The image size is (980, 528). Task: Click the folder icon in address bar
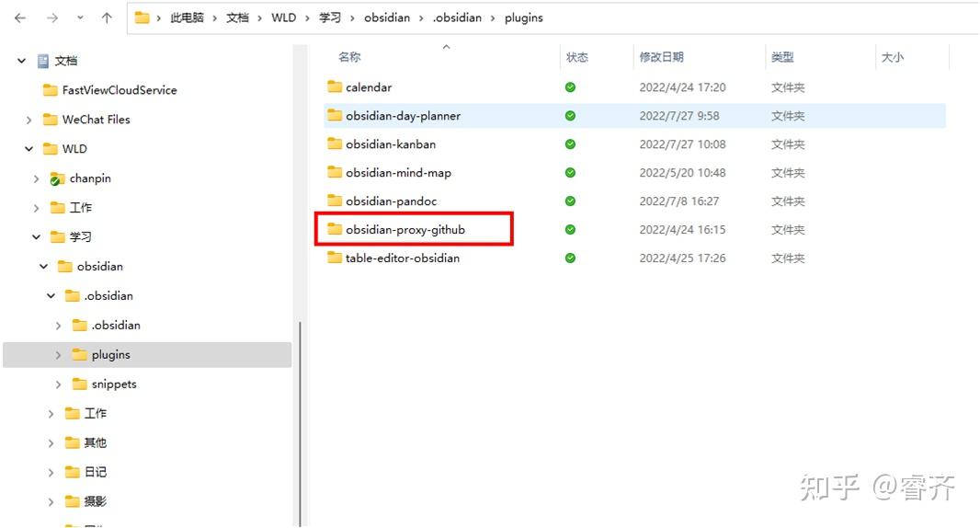tap(142, 17)
